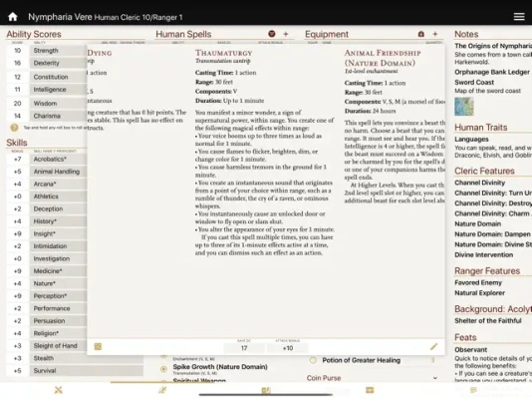Switch to the crossed swords combat tab
Image resolution: width=532 pixels, height=399 pixels.
[59, 390]
